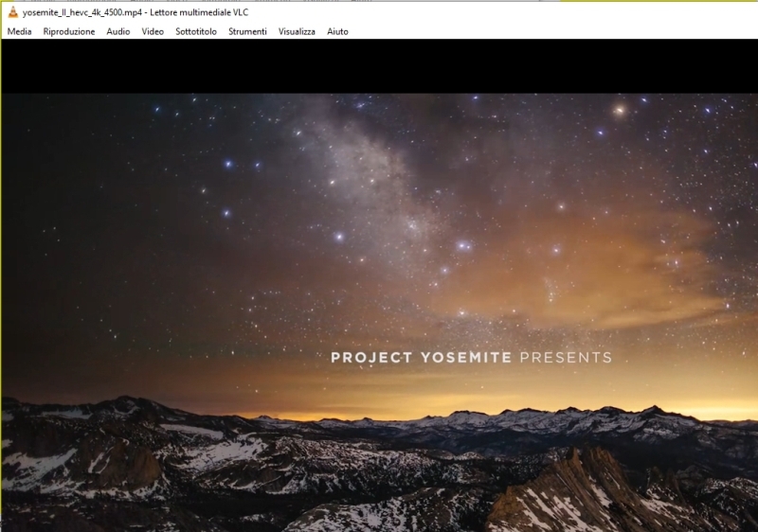Open the Visualizza menu
The width and height of the screenshot is (758, 532).
[297, 31]
